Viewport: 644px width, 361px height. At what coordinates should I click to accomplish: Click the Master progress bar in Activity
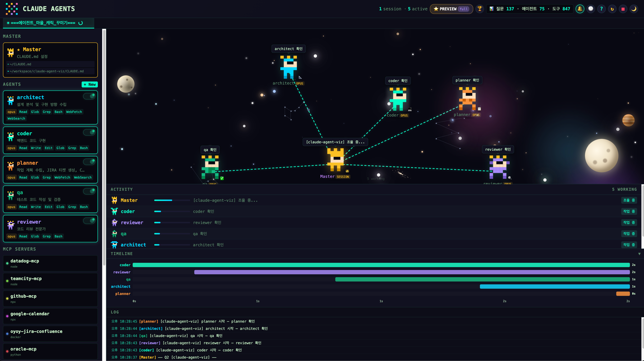coord(172,200)
